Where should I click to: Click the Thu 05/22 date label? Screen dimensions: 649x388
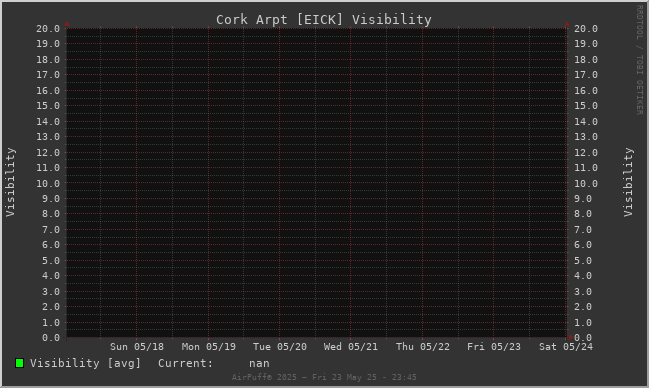tap(423, 347)
